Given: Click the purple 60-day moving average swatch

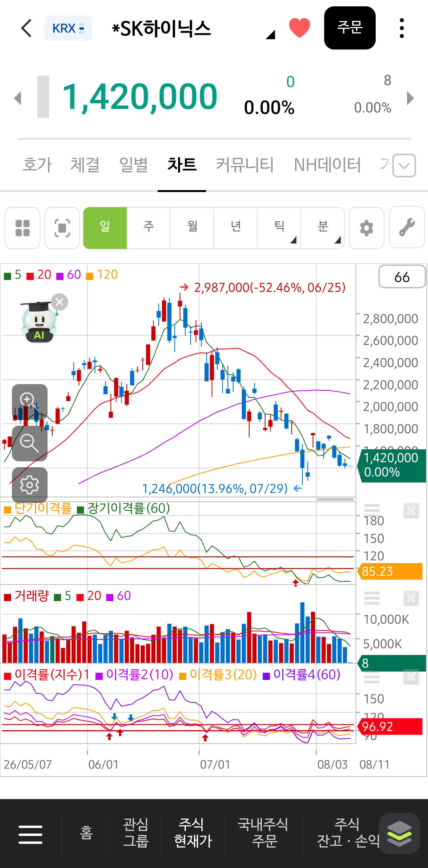Looking at the screenshot, I should [x=60, y=276].
